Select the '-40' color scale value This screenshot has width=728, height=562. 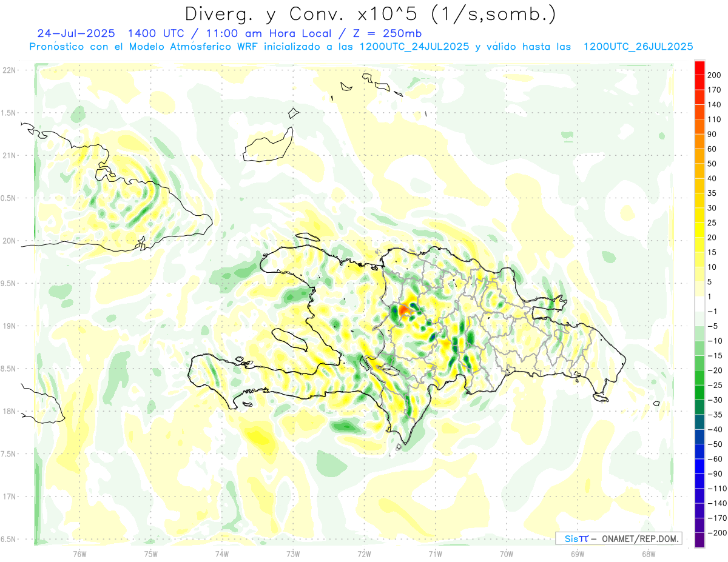click(714, 429)
